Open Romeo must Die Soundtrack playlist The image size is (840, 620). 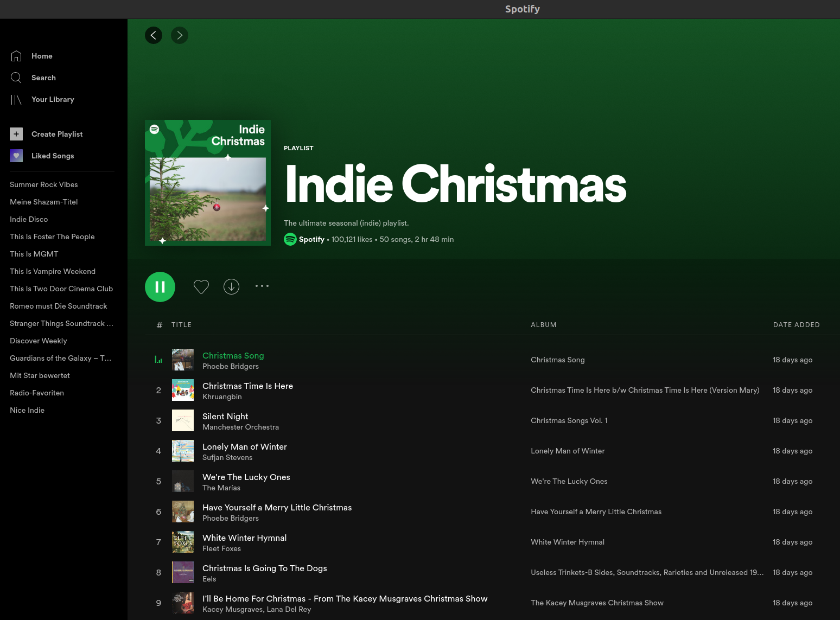pyautogui.click(x=59, y=306)
